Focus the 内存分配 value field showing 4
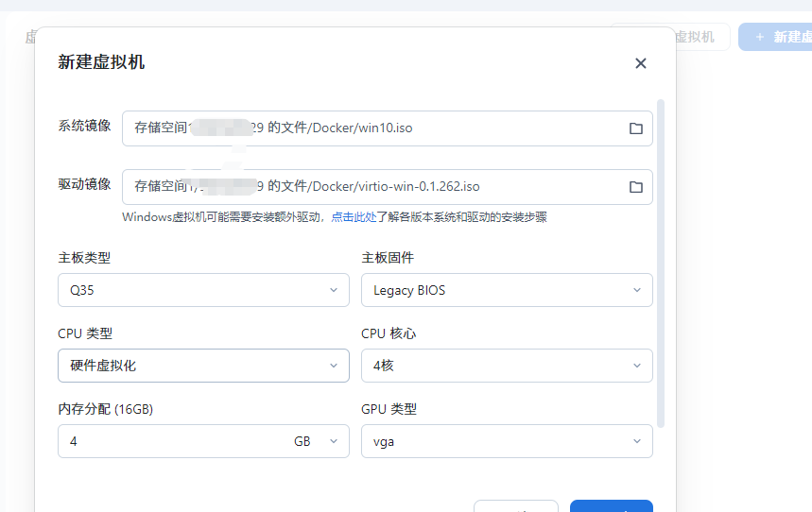Viewport: 812px width, 512px height. pyautogui.click(x=170, y=441)
